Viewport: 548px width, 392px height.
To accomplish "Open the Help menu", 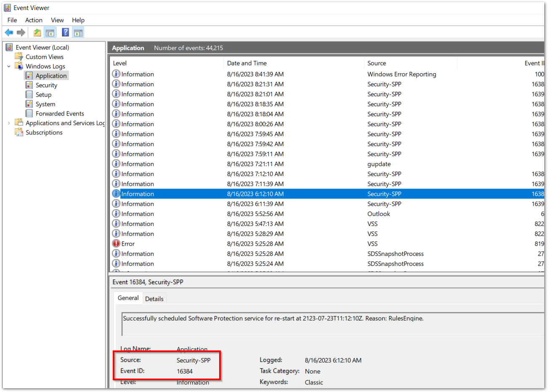I will tap(78, 20).
